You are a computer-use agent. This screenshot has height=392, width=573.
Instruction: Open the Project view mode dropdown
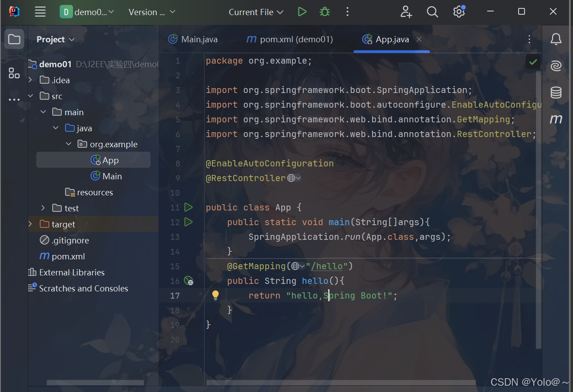coord(55,39)
